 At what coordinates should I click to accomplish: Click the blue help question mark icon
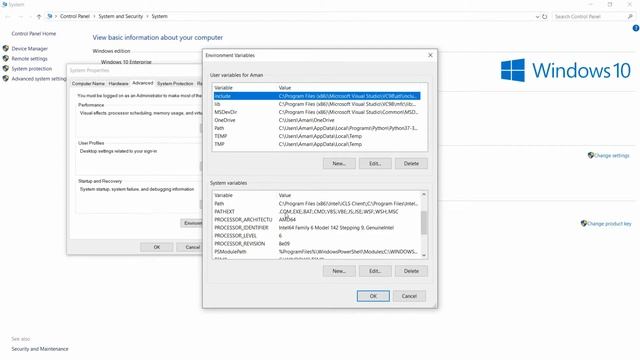(636, 28)
